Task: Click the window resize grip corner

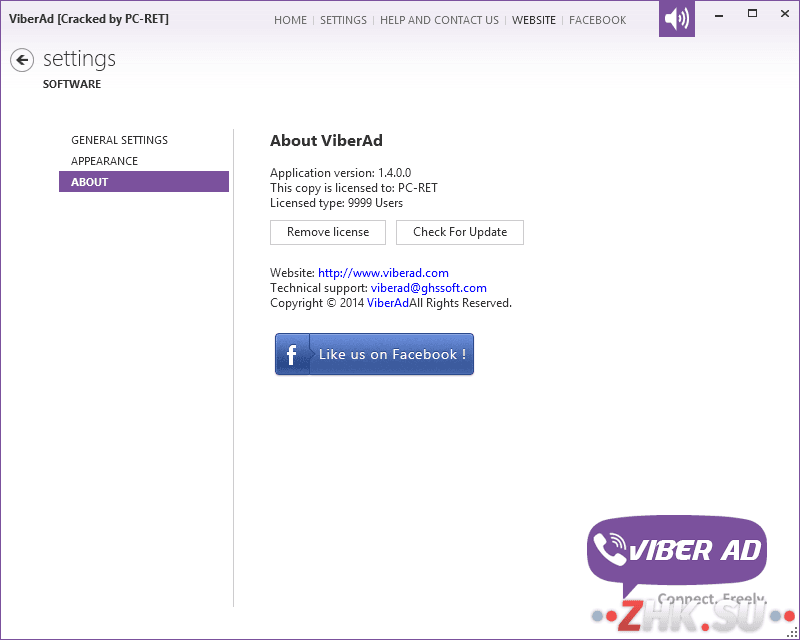Action: 793,633
